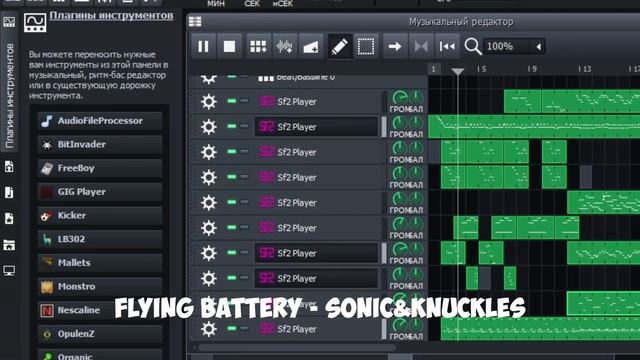Image resolution: width=640 pixels, height=360 pixels.
Task: Select the pencil draw mode
Action: point(340,47)
